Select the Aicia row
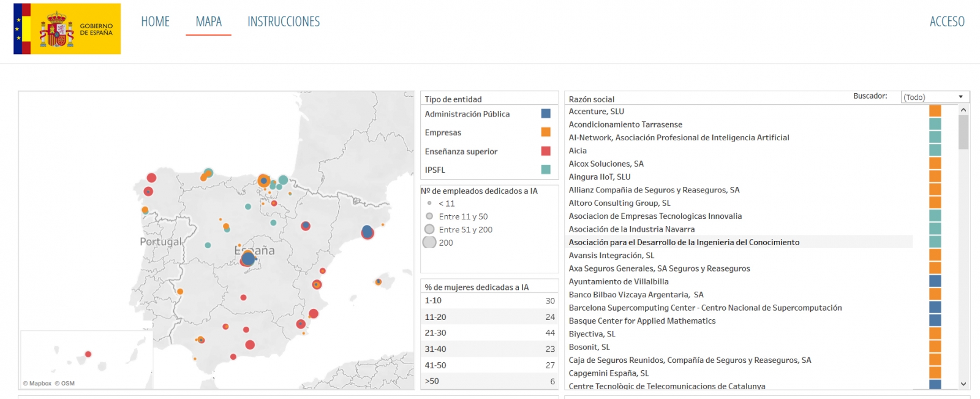Viewport: 980px width, 399px height. coord(578,151)
